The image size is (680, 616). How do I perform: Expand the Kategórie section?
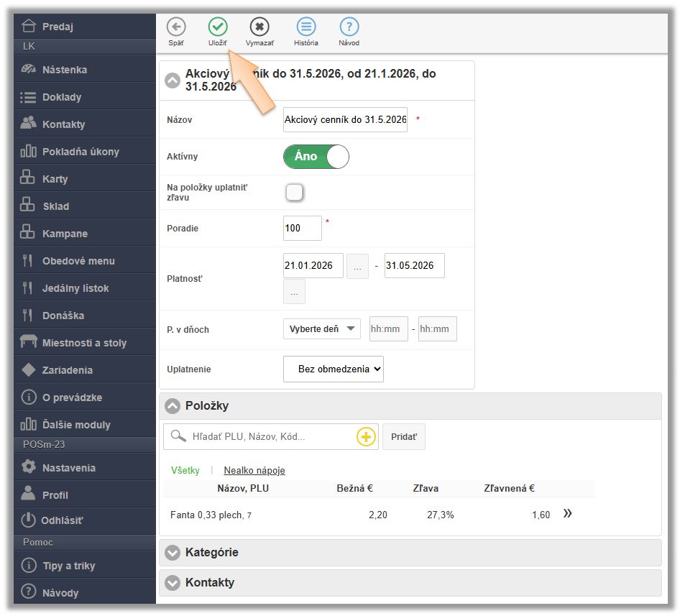coord(172,553)
